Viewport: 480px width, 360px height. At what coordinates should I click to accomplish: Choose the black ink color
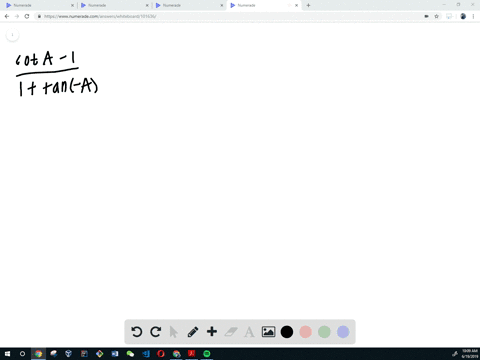287,332
